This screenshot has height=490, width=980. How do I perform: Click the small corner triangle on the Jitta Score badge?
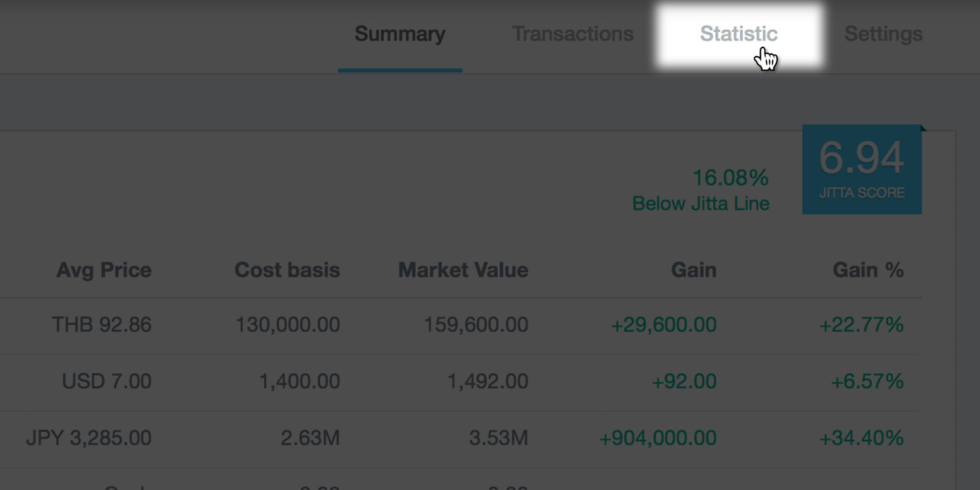(924, 128)
